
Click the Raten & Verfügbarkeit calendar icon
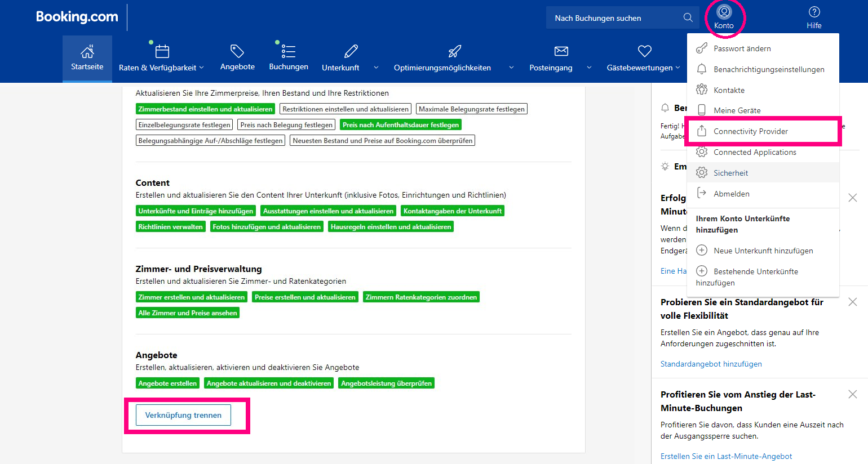162,51
